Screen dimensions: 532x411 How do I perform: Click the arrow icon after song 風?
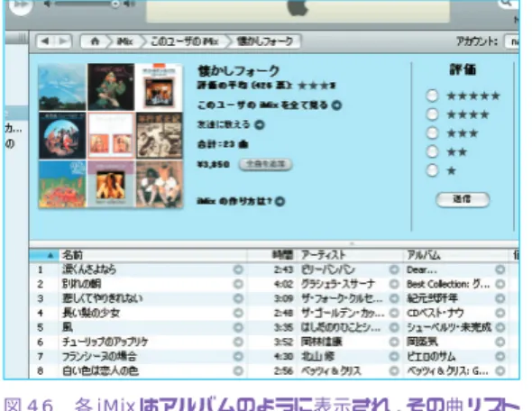[238, 327]
